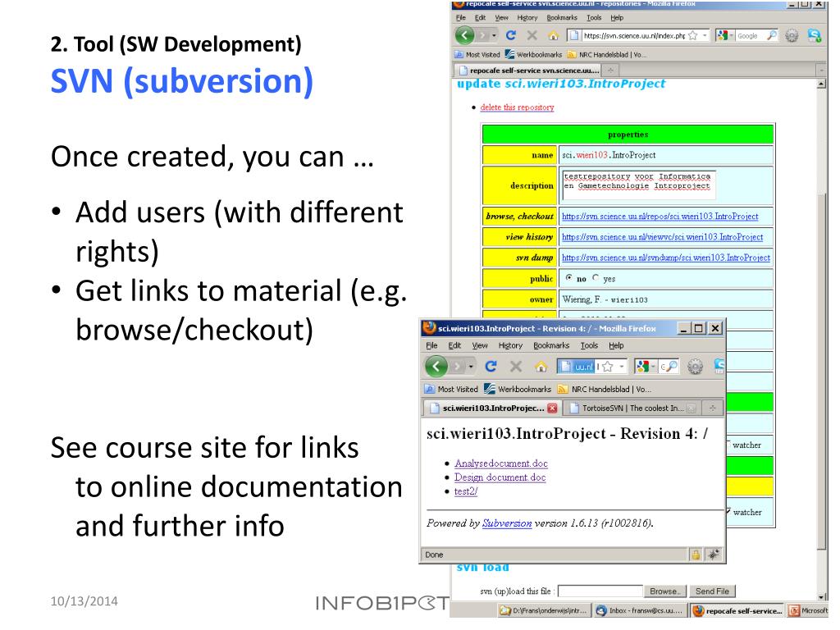Viewport: 840px width, 630px height.
Task: Open the browse, checkout repository URL link
Action: (x=660, y=217)
